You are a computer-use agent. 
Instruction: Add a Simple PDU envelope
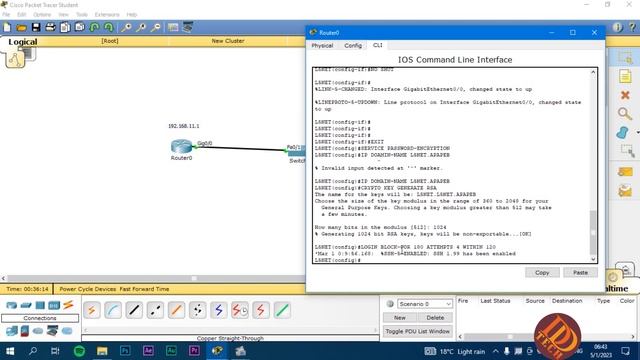click(x=625, y=172)
